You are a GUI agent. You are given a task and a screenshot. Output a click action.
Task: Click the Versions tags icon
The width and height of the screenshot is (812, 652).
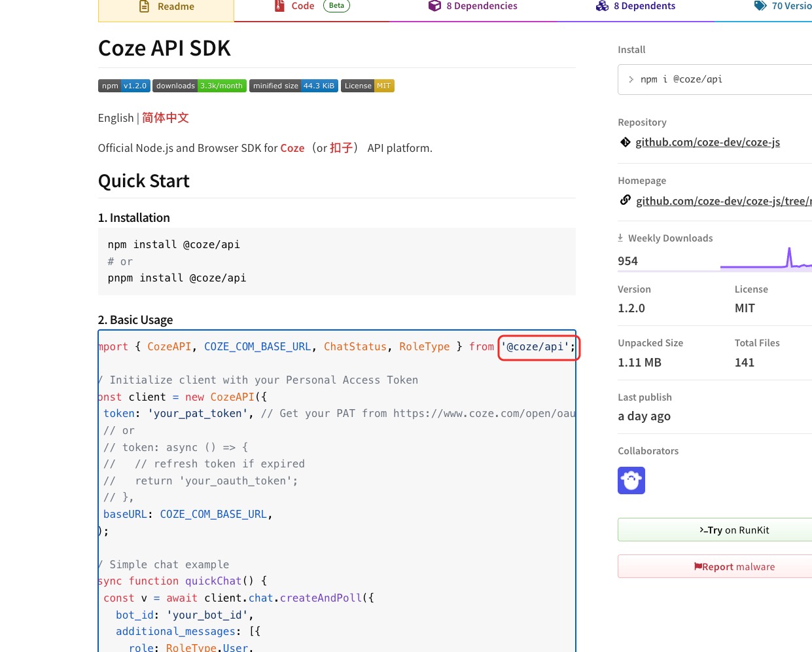[760, 6]
